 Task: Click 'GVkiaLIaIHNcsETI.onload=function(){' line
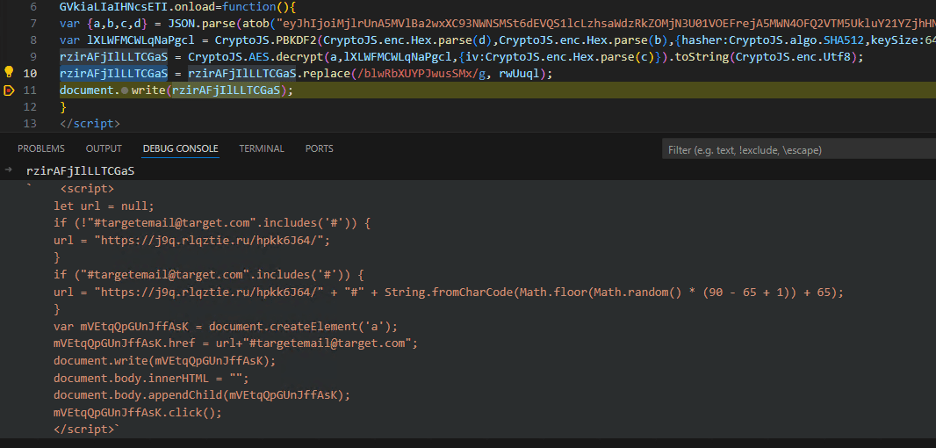[x=178, y=8]
